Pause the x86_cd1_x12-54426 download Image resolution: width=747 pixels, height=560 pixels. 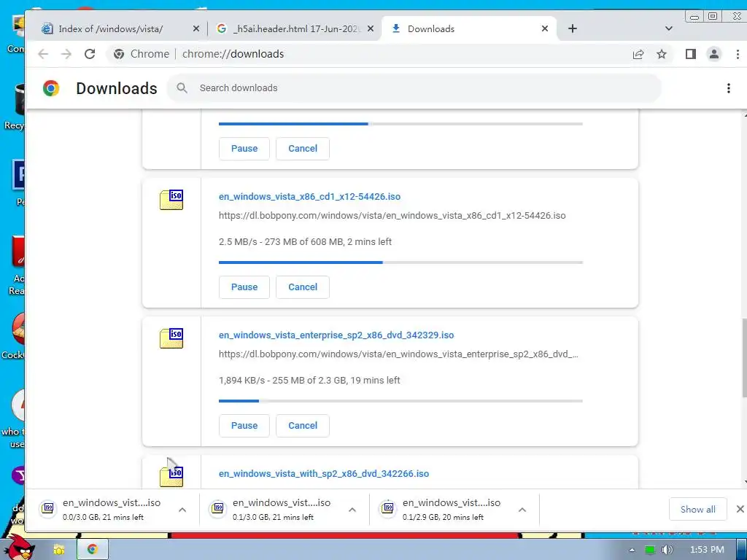[x=244, y=287]
